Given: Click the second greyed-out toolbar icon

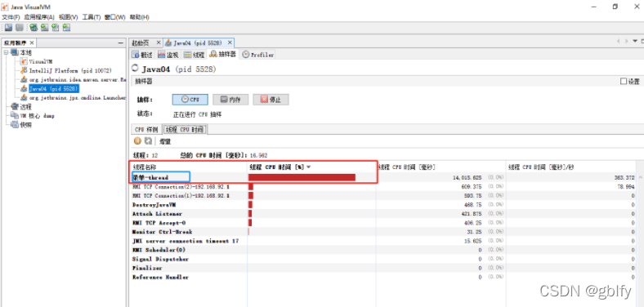Looking at the screenshot, I should [20, 28].
